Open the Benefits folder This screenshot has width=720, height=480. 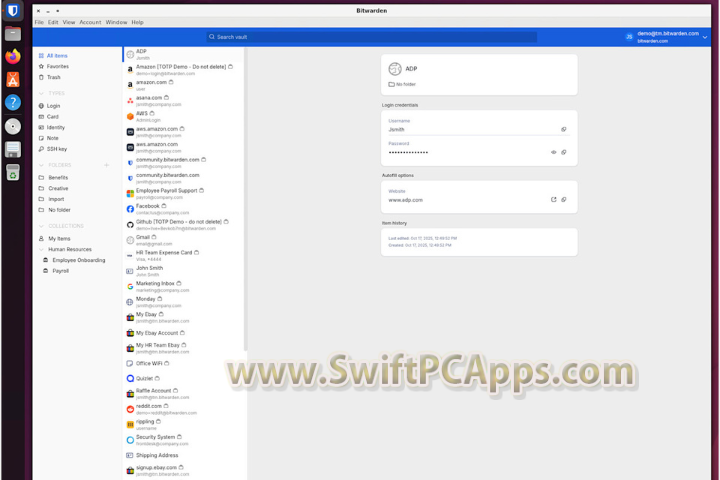click(53, 177)
